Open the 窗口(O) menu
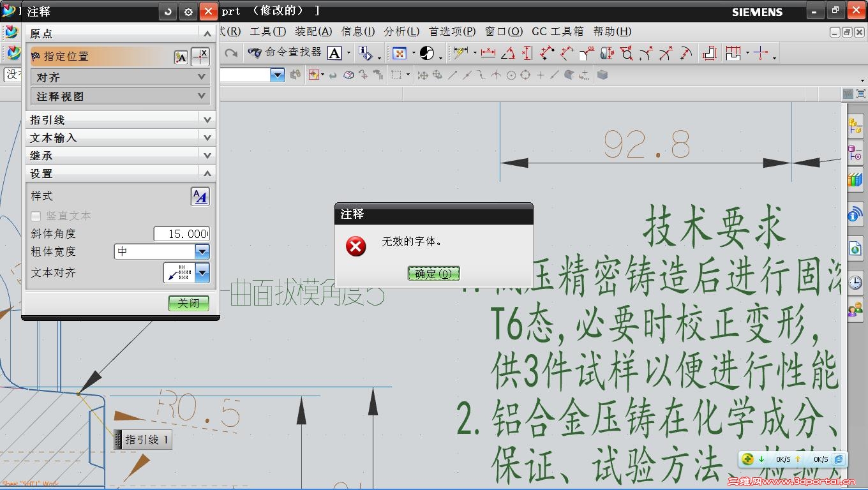 click(504, 31)
